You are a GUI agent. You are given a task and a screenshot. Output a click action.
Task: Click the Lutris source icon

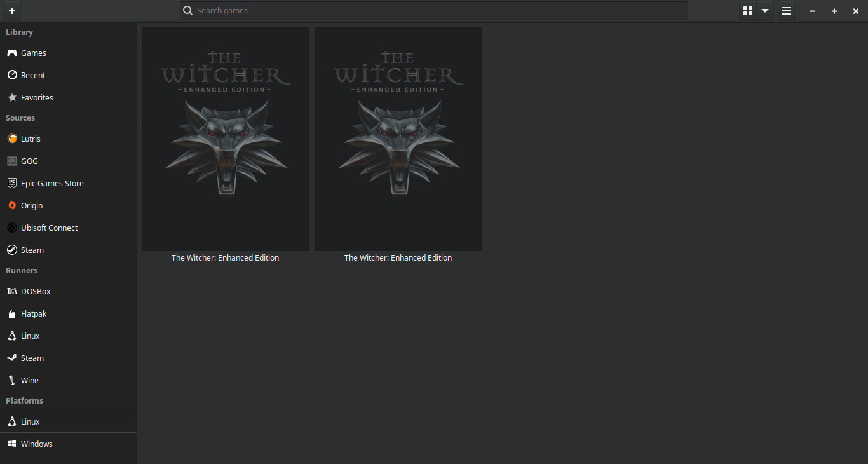12,139
